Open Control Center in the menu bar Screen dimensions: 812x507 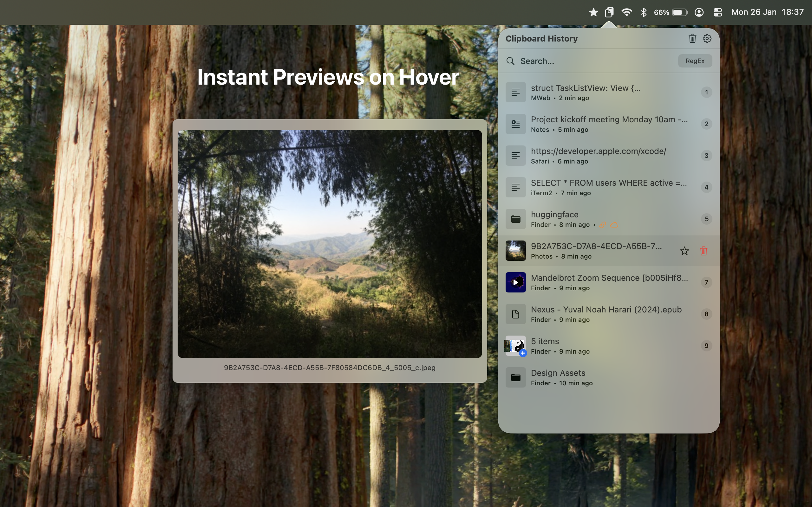pyautogui.click(x=717, y=12)
